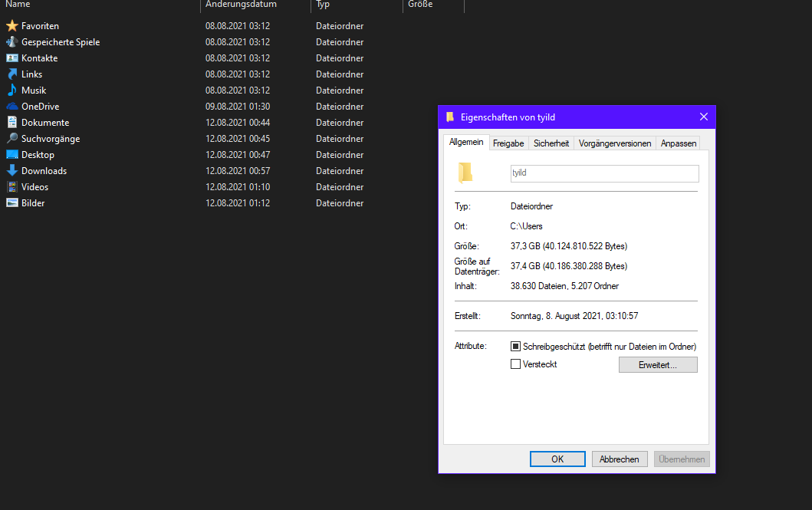Viewport: 812px width, 510px height.
Task: Select the Bilder picture icon
Action: click(12, 202)
